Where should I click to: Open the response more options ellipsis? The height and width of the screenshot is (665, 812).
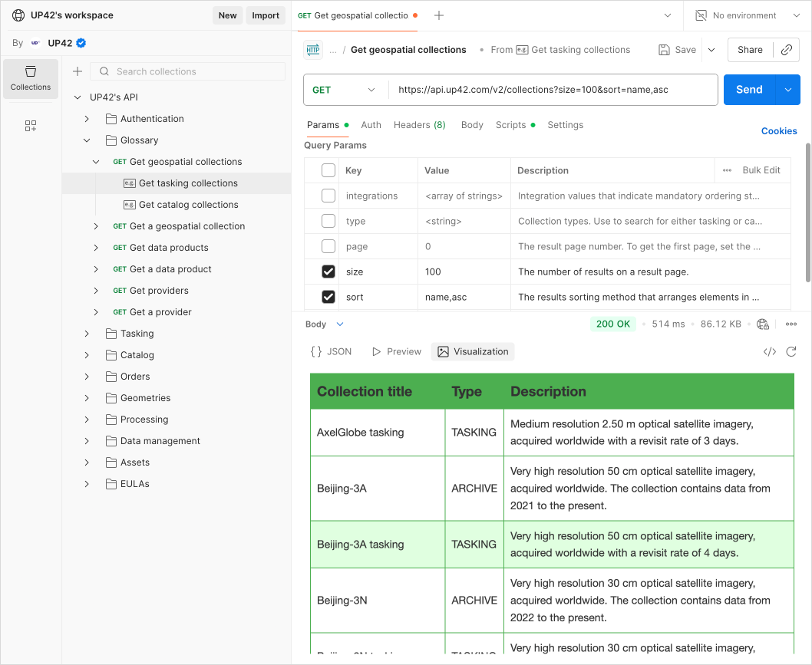coord(791,324)
